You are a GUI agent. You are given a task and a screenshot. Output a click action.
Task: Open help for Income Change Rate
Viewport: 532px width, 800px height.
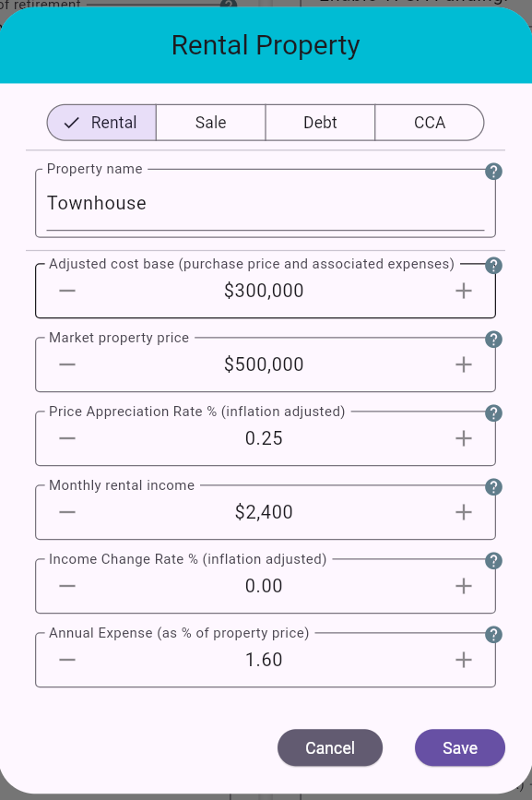pos(494,561)
